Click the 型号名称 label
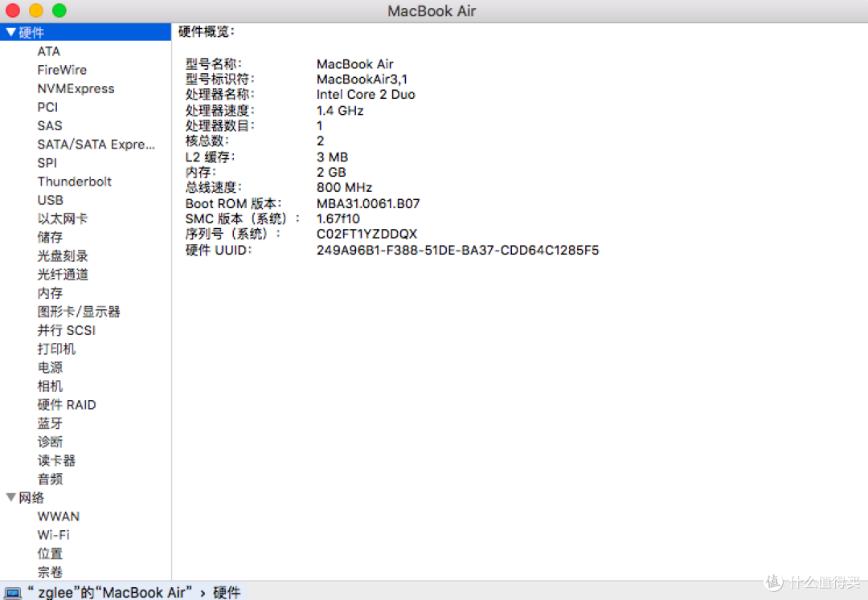 (213, 63)
